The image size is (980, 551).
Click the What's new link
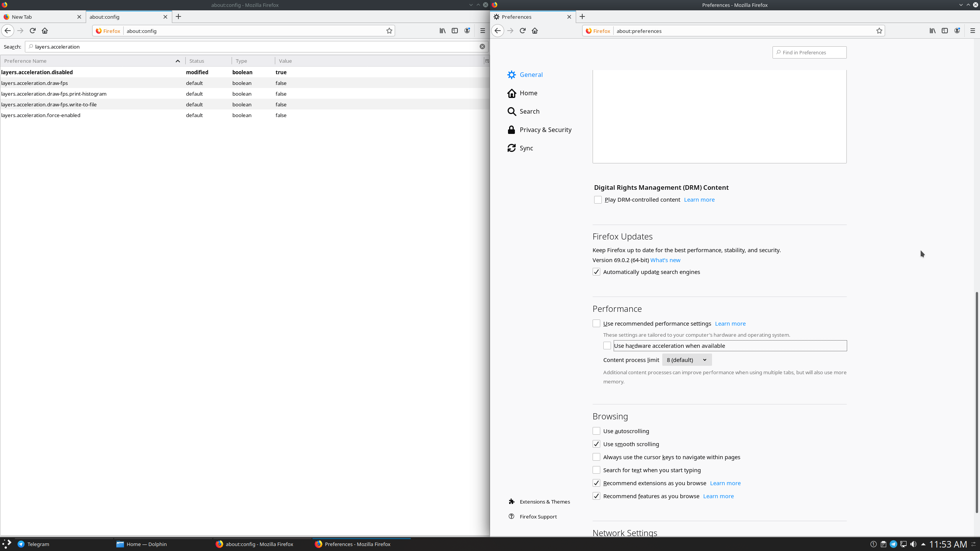665,260
